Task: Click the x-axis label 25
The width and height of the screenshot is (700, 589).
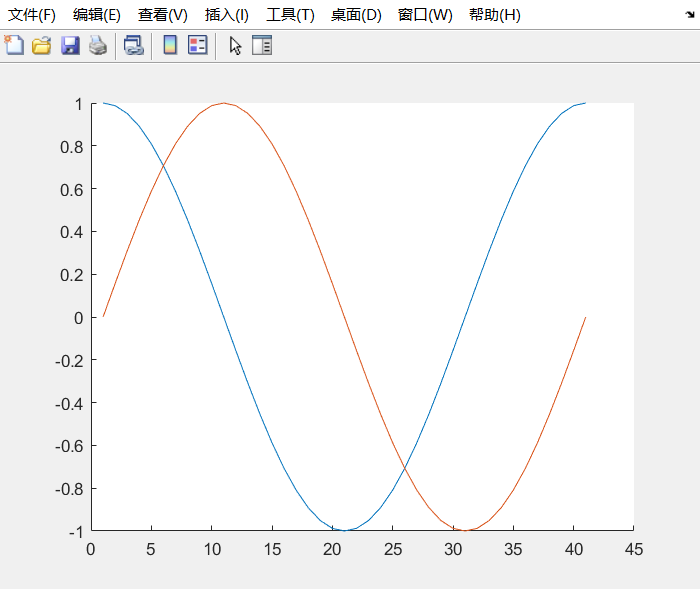Action: [392, 549]
